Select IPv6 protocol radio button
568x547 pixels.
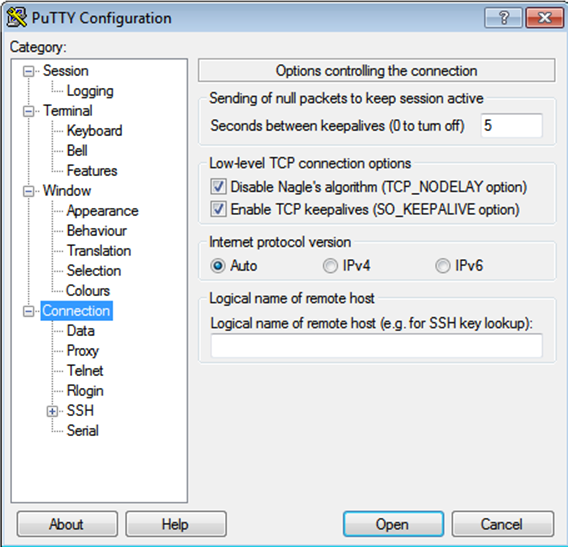[442, 266]
